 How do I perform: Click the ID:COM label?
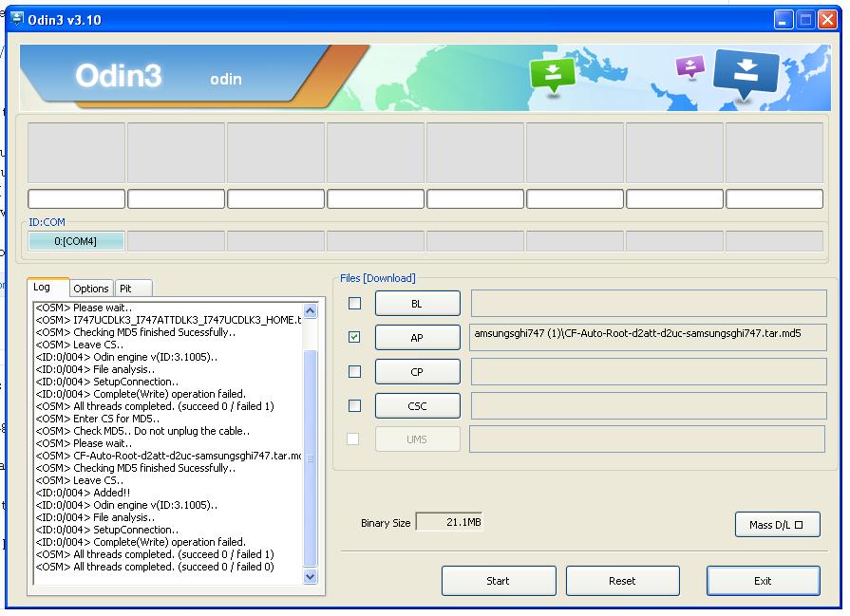tap(47, 222)
